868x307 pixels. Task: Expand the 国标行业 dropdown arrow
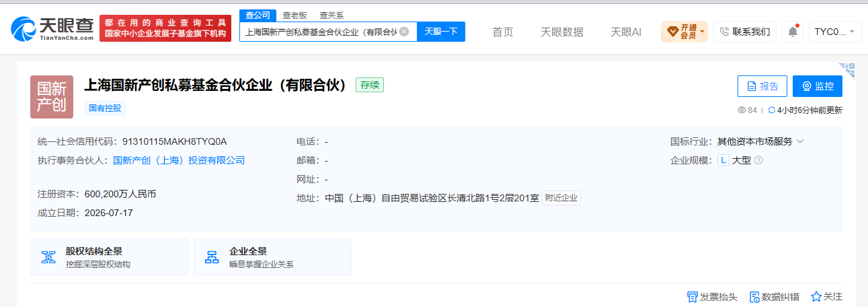[800, 142]
